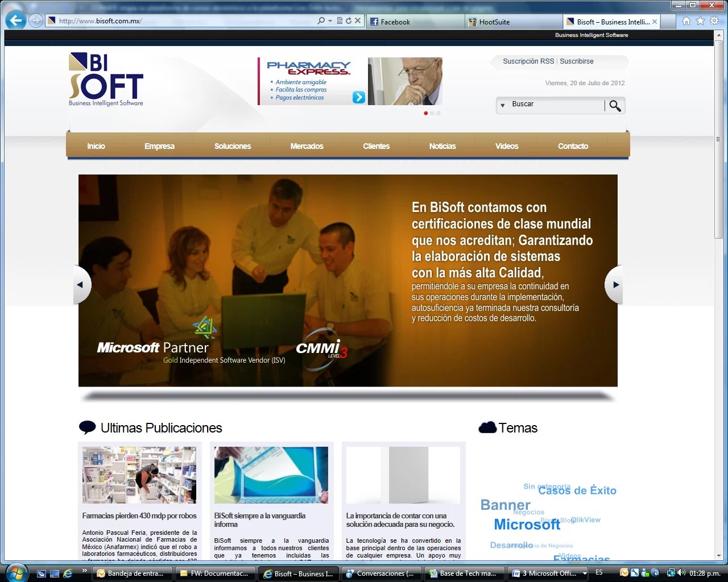Open browser Tools gear icon

[x=714, y=21]
